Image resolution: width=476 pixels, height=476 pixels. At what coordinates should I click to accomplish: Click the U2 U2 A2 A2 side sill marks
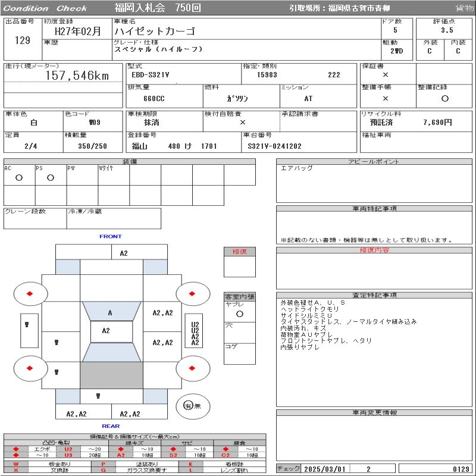click(195, 334)
